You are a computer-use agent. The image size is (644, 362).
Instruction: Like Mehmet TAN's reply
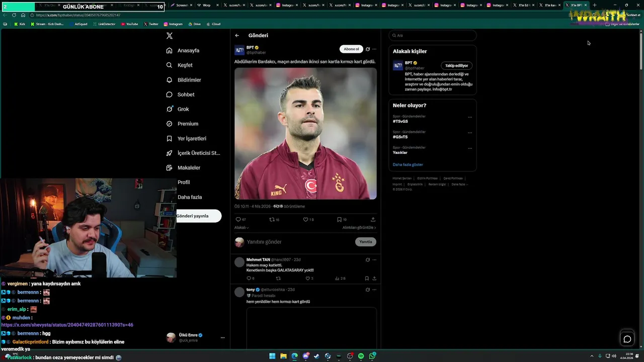tap(308, 279)
